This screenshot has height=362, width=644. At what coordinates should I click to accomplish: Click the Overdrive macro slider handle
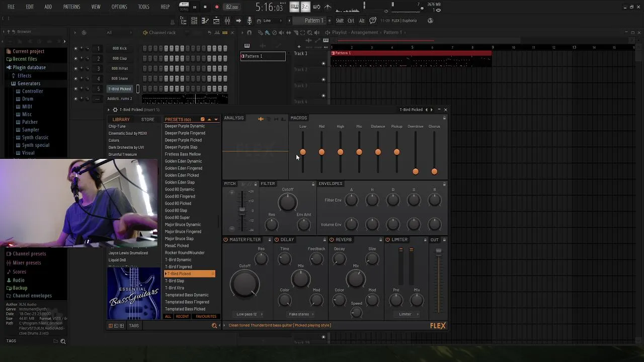[416, 172]
